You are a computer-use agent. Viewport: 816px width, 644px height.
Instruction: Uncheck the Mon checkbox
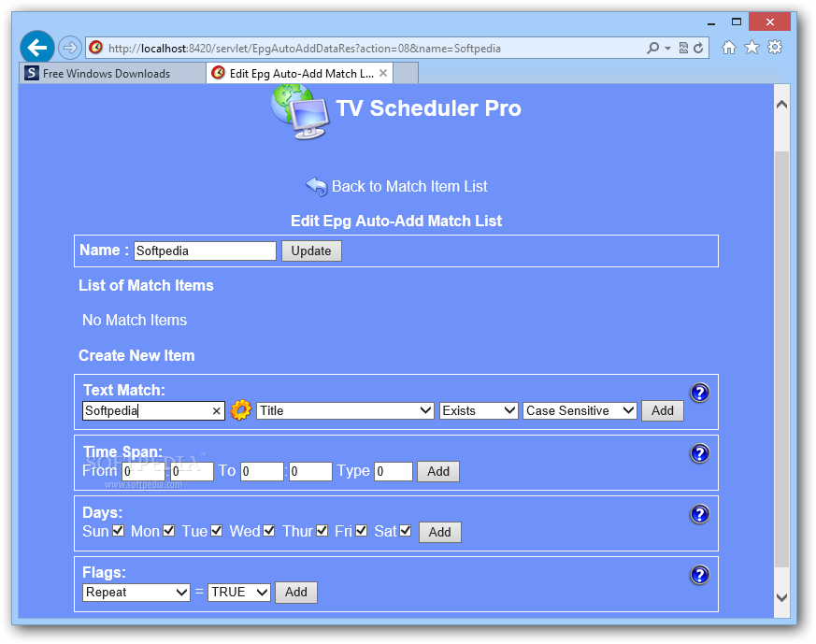[168, 531]
